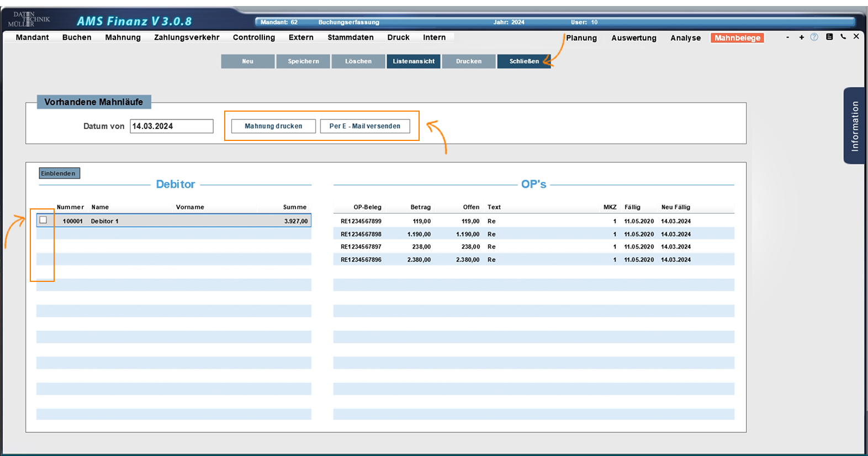Open the Zahlungsverkehr menu
The height and width of the screenshot is (456, 868).
tap(187, 38)
